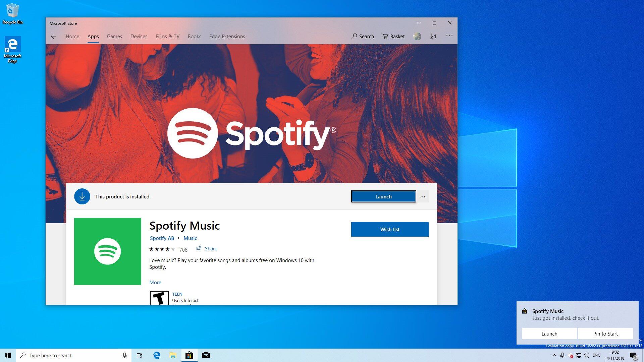Click the green Spotify app logo tile
The height and width of the screenshot is (362, 644).
(x=108, y=251)
